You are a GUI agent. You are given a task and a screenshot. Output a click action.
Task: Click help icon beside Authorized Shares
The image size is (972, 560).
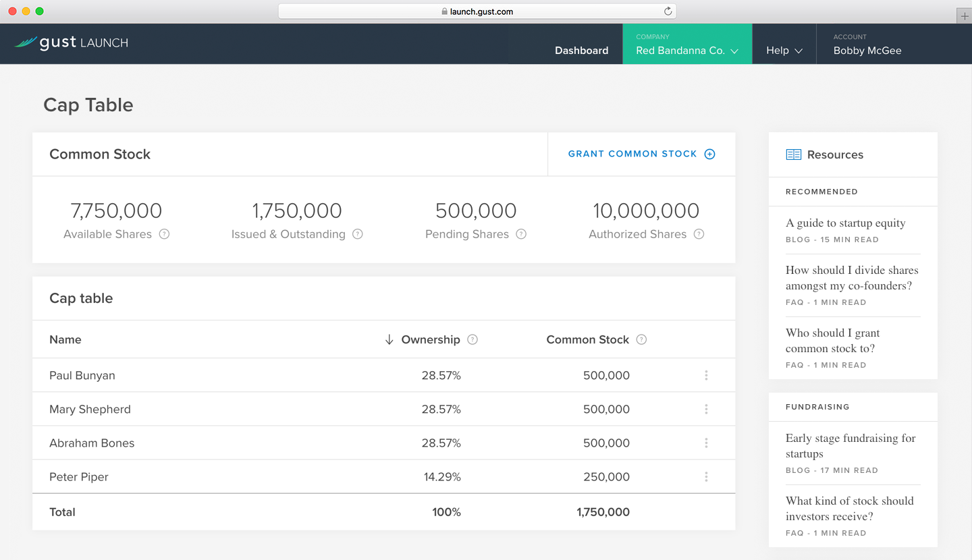pos(699,234)
